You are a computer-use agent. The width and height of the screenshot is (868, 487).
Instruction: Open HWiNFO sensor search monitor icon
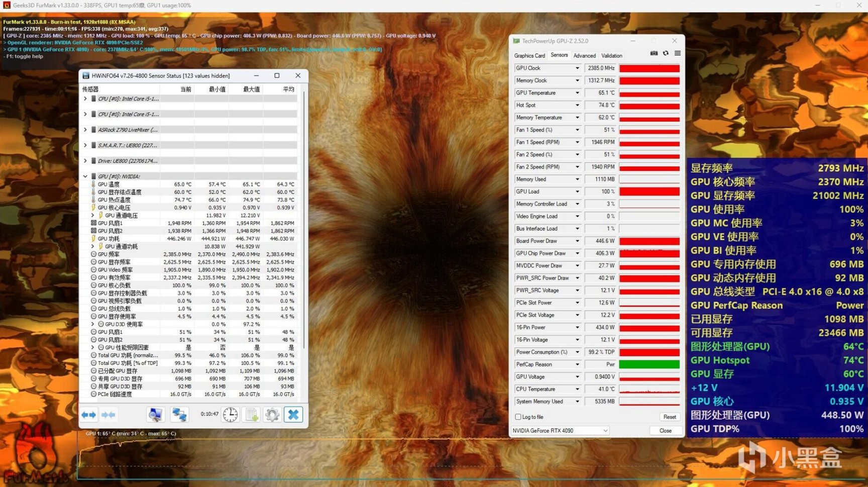point(155,415)
